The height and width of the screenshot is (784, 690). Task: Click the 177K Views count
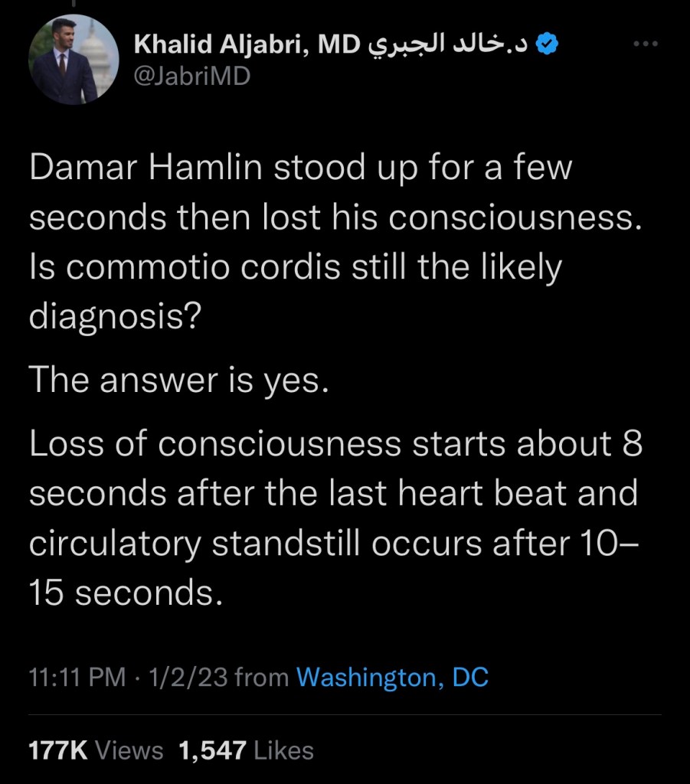coord(58,750)
